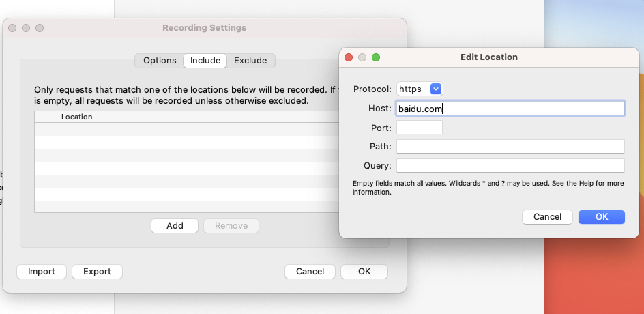Confirm Edit Location with OK

tap(602, 217)
